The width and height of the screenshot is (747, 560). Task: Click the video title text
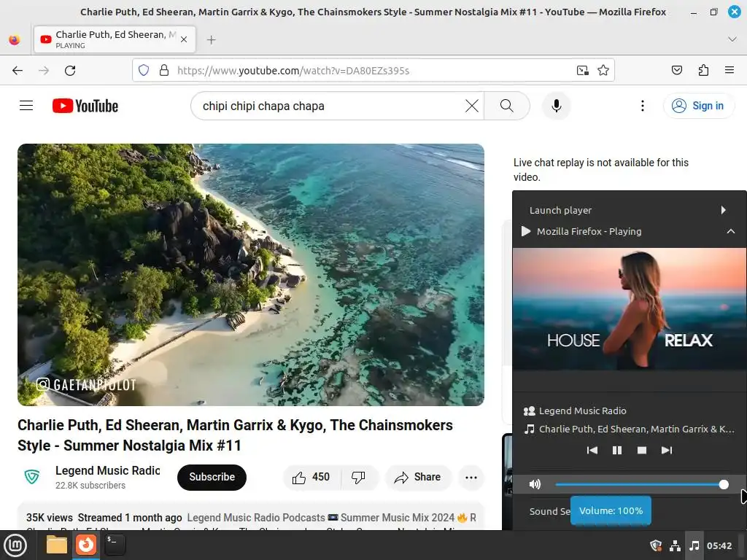(x=236, y=435)
